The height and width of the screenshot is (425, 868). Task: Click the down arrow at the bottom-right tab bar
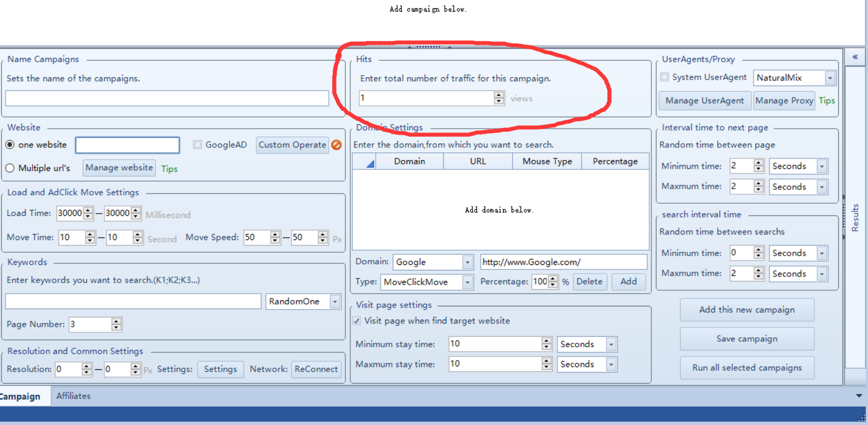(x=859, y=396)
